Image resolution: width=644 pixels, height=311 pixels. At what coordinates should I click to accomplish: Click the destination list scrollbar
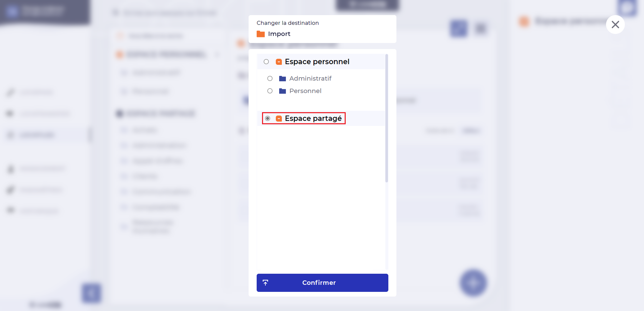[x=387, y=118]
